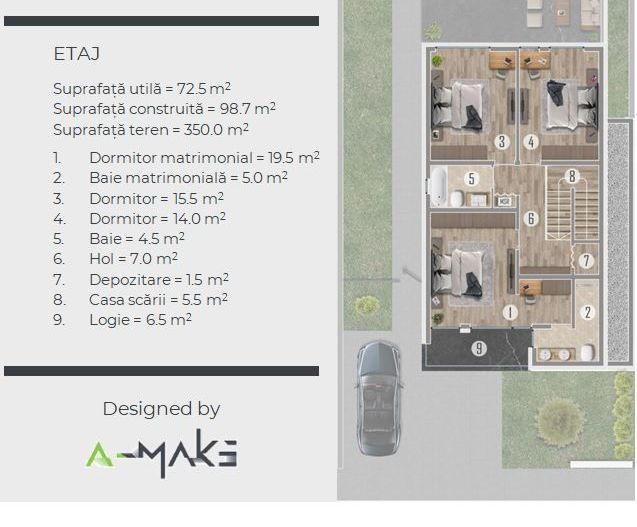
Task: Select the 'Suprafață construită = 98.7 m²' line
Action: (x=164, y=109)
